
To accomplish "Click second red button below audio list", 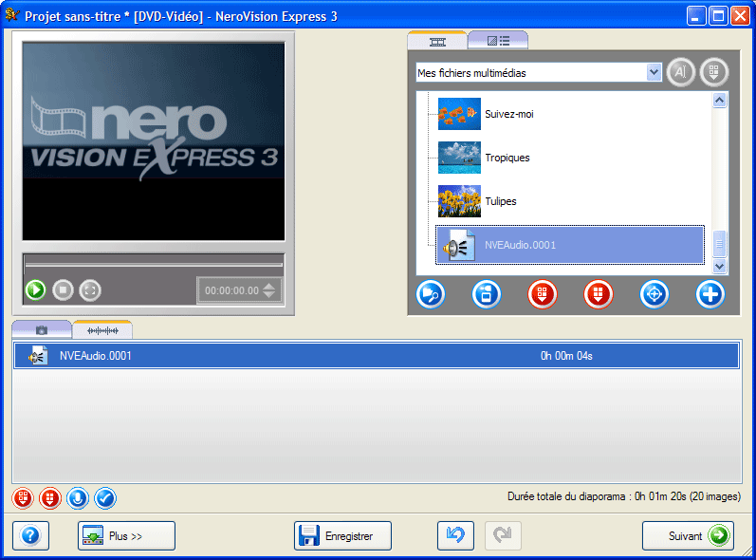I will pyautogui.click(x=50, y=498).
